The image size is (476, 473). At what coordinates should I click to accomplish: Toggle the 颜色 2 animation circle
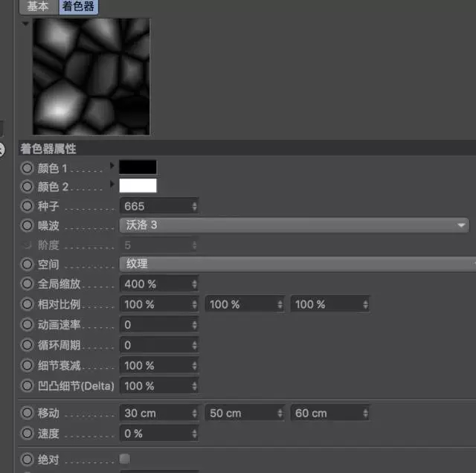(x=27, y=187)
